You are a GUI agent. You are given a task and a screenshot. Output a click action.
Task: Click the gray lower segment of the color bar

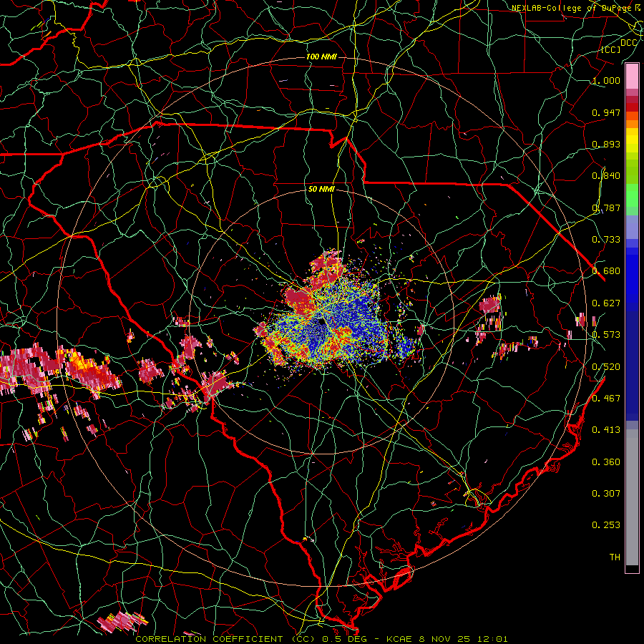632,501
